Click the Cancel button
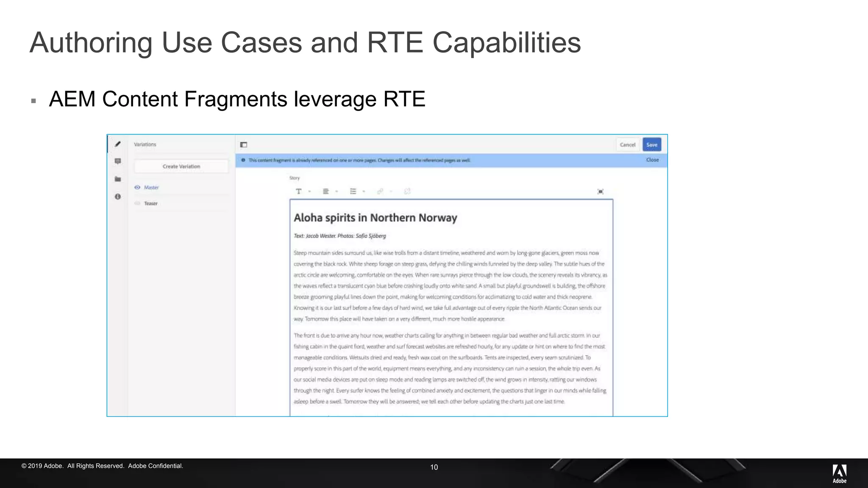The image size is (868, 488). pos(627,145)
